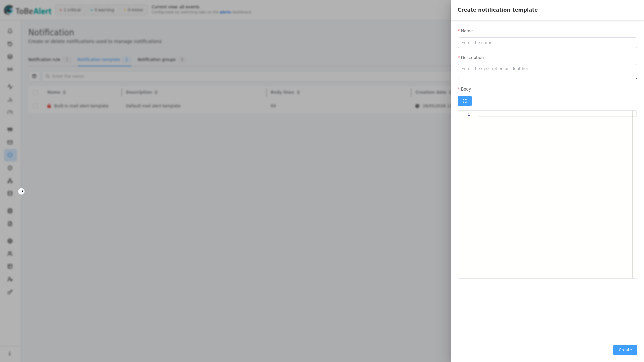Open the bell icon in the sidebar
Viewport: 644px width, 362px height.
point(10,31)
